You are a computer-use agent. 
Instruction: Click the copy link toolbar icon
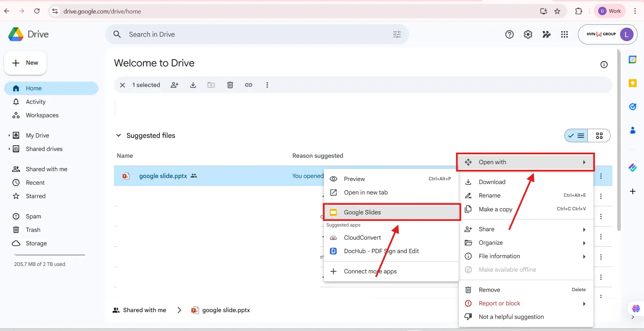click(x=249, y=85)
